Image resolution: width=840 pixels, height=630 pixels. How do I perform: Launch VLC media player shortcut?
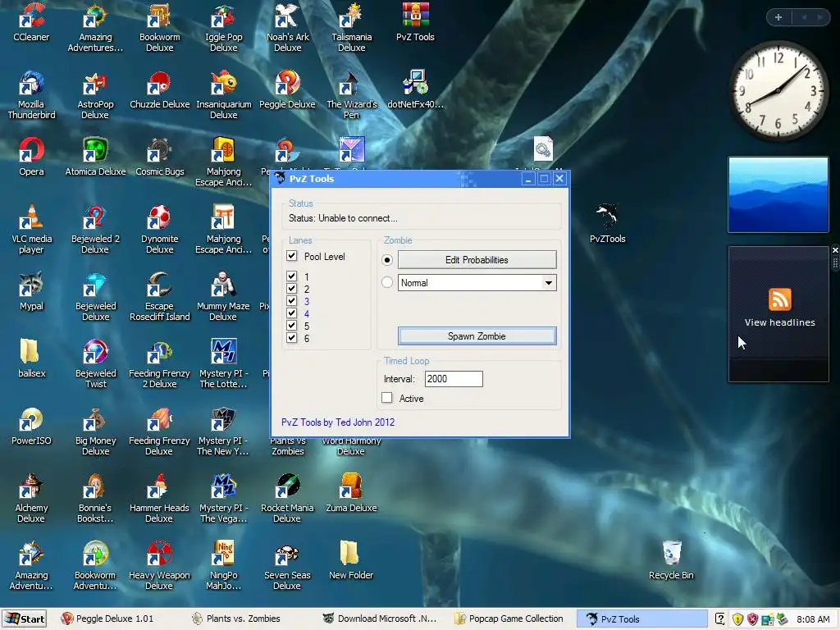tap(31, 229)
